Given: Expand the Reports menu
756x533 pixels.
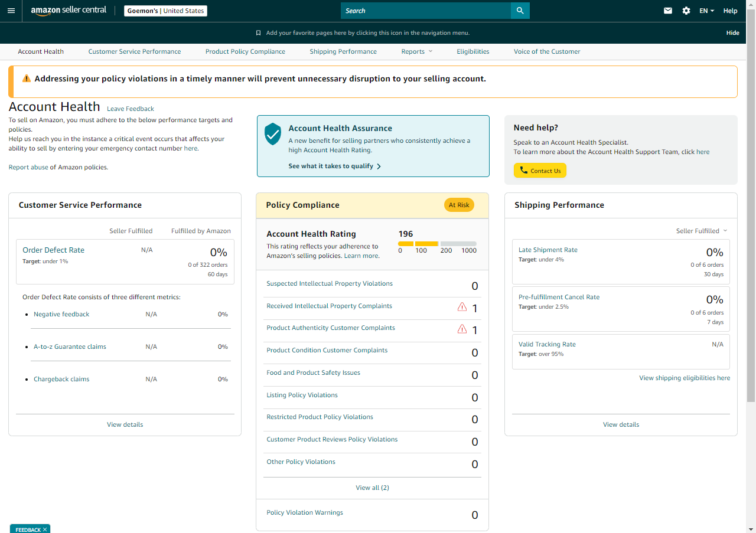Looking at the screenshot, I should point(417,51).
